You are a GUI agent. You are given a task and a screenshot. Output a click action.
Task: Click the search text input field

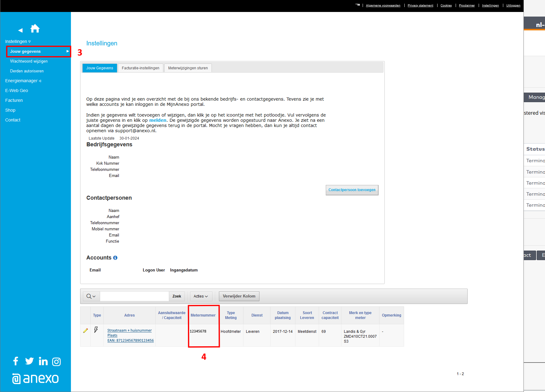pos(134,296)
